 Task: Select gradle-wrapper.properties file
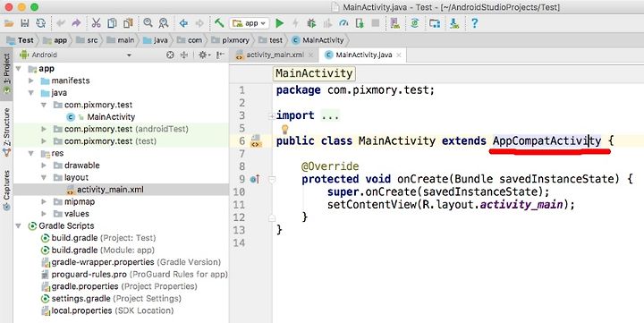tap(131, 262)
